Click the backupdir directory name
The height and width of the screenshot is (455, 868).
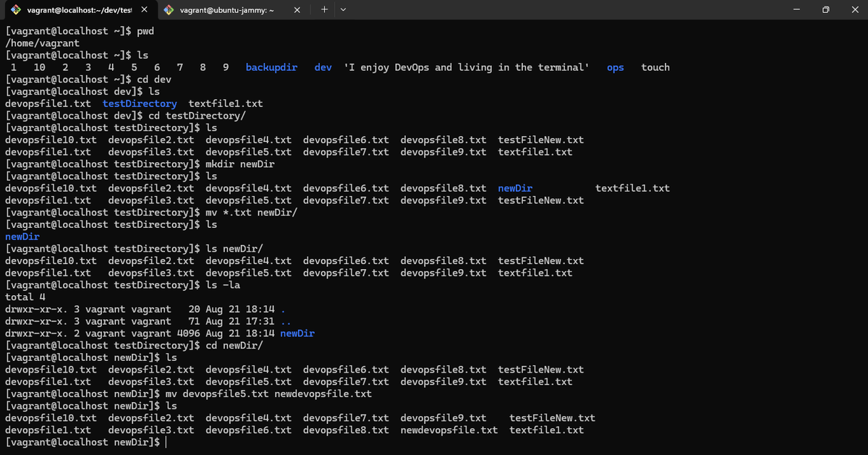[271, 67]
